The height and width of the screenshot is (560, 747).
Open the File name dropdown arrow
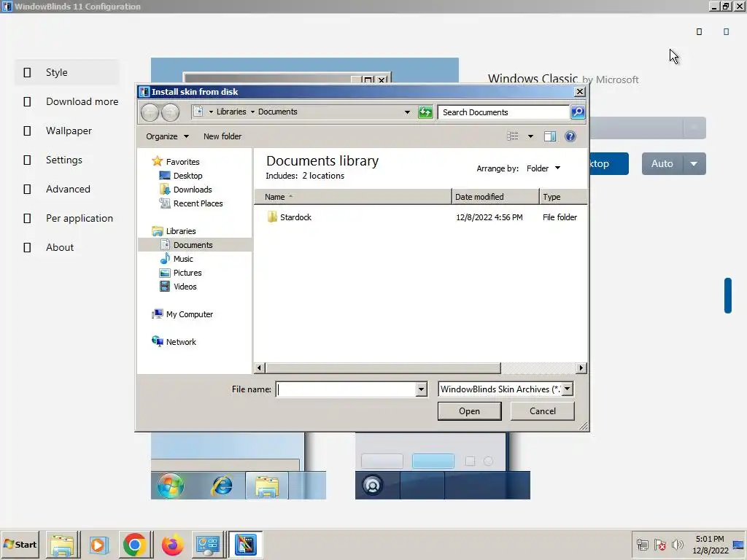pos(421,389)
